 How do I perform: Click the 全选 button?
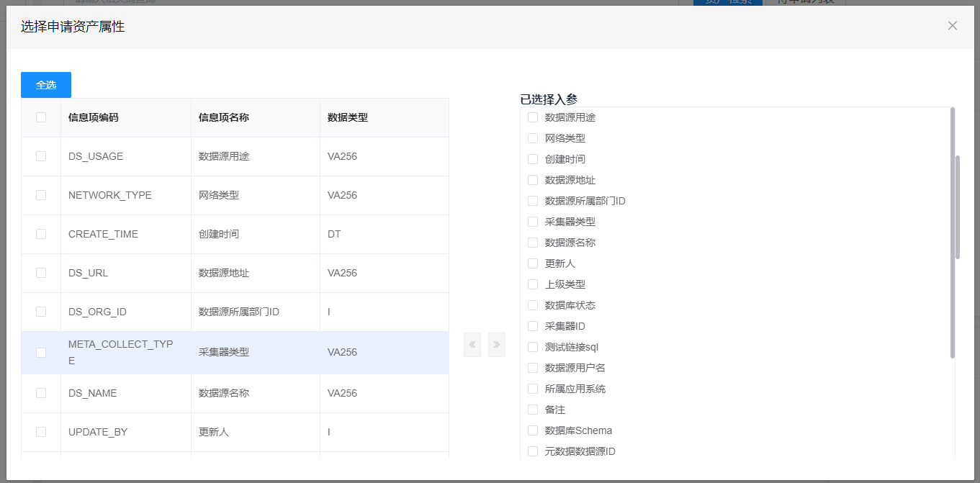coord(46,85)
